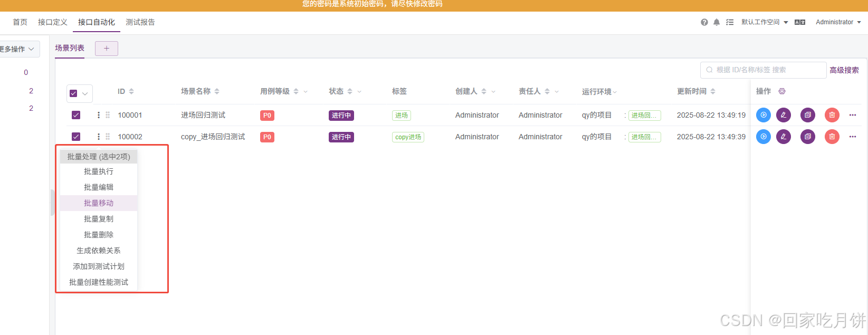Screen dimensions: 868x335
Task: Uncheck the checkbox for row 100002
Action: click(76, 137)
